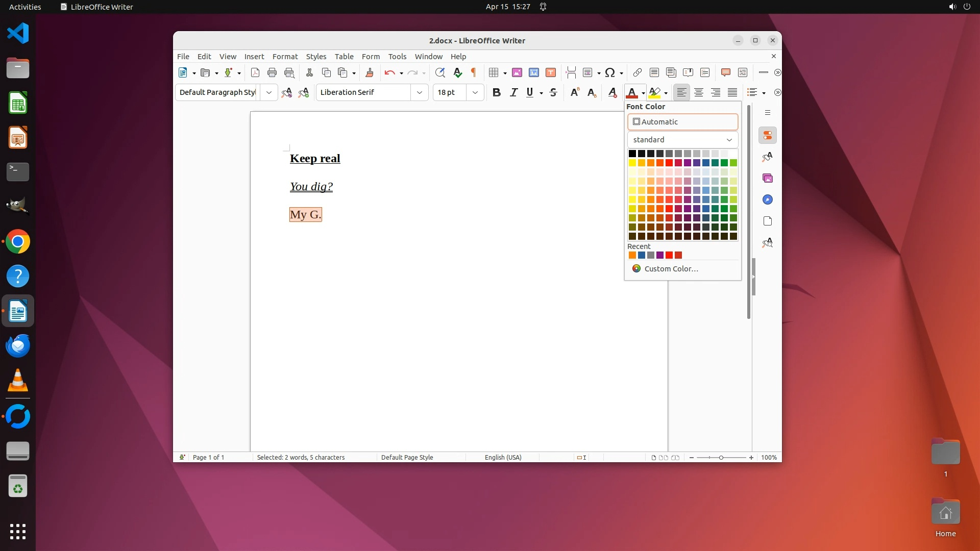
Task: Click the Automatic font color button
Action: point(682,122)
